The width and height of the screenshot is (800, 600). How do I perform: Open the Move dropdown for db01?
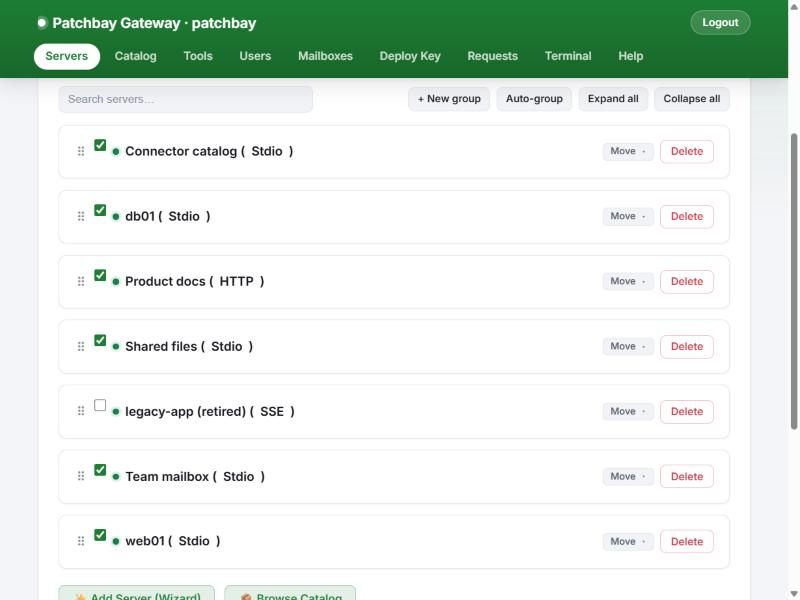point(628,216)
